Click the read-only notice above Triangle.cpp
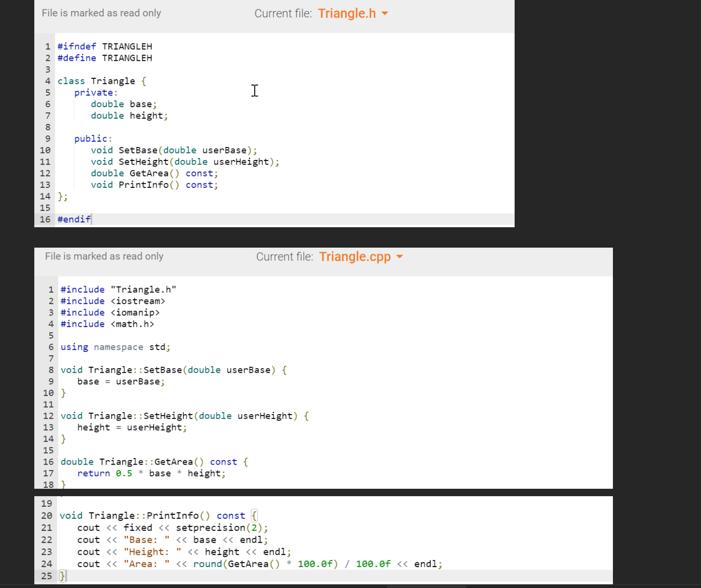This screenshot has width=701, height=588. tap(104, 256)
